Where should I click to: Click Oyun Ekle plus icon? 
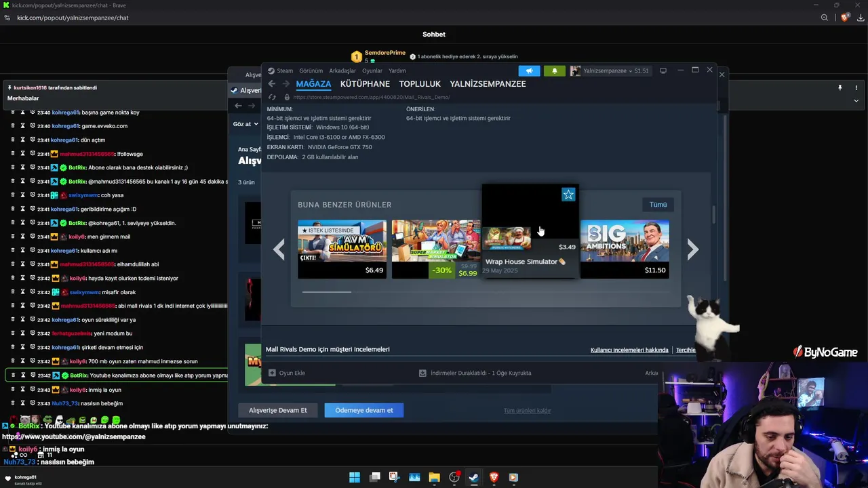click(272, 373)
